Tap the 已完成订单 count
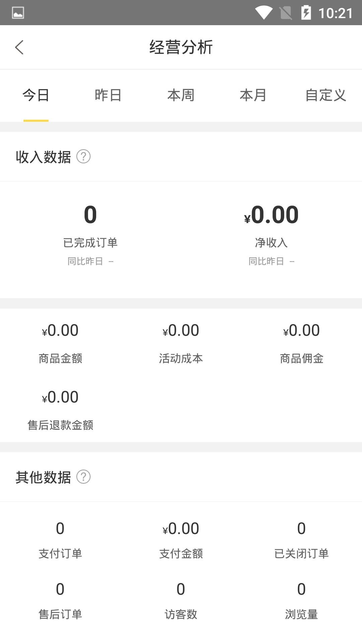The width and height of the screenshot is (362, 644). point(90,215)
